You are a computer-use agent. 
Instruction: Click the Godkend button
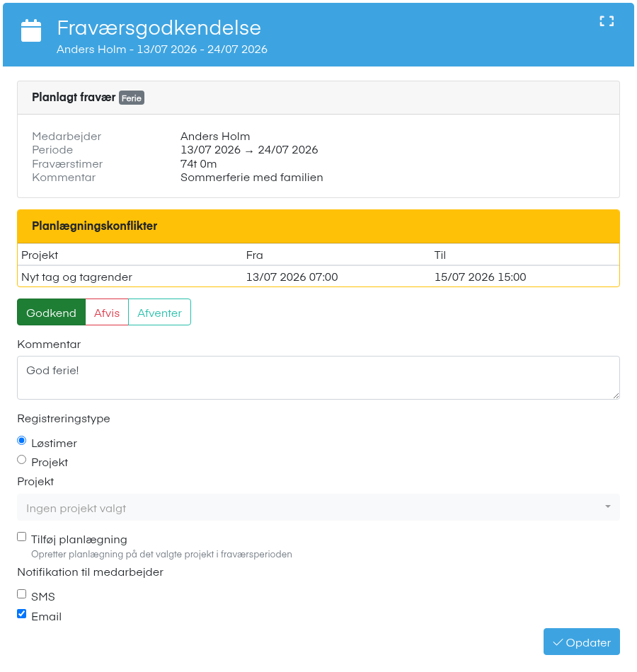[x=51, y=313]
